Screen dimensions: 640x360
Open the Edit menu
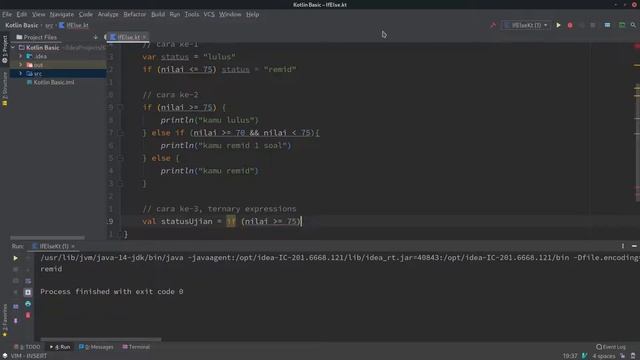pyautogui.click(x=22, y=14)
